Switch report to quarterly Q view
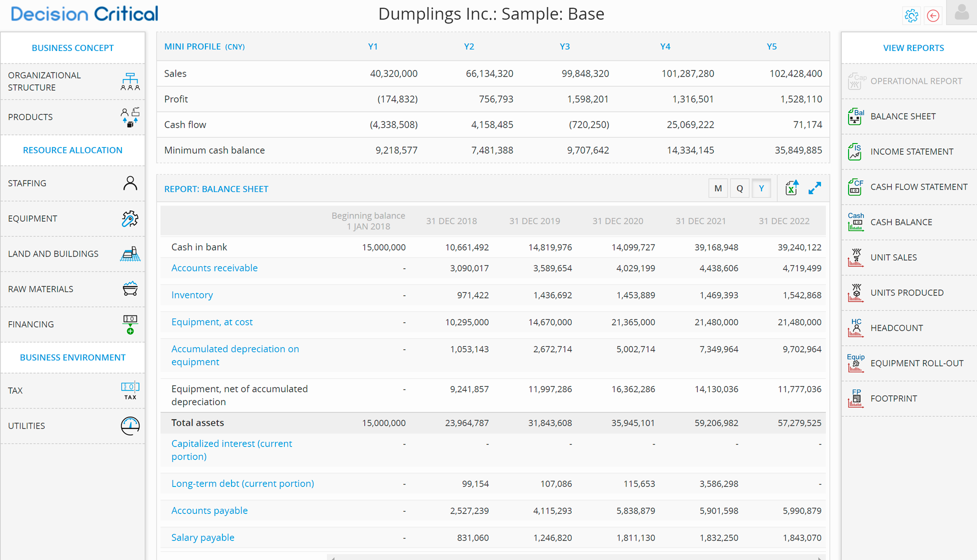The image size is (977, 560). point(739,188)
